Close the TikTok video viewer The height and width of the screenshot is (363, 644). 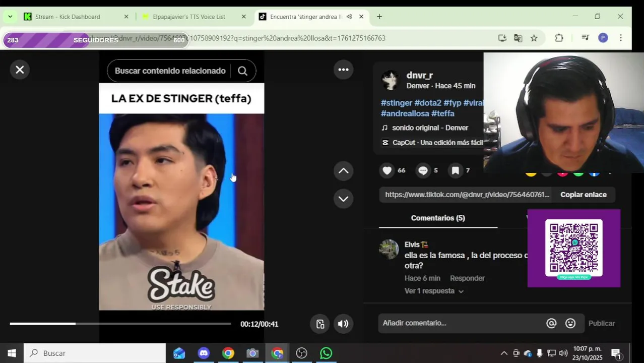point(20,70)
